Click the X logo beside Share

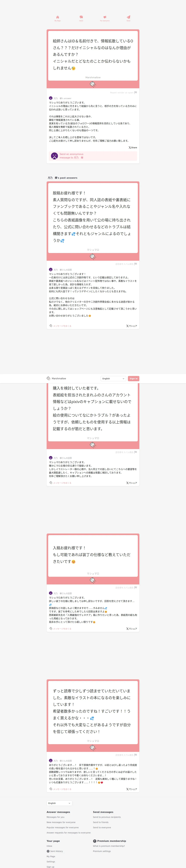click(x=130, y=148)
